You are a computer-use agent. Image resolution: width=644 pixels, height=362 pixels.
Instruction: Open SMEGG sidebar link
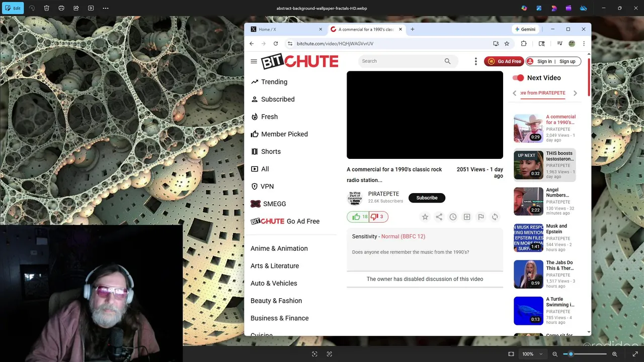pos(274,204)
